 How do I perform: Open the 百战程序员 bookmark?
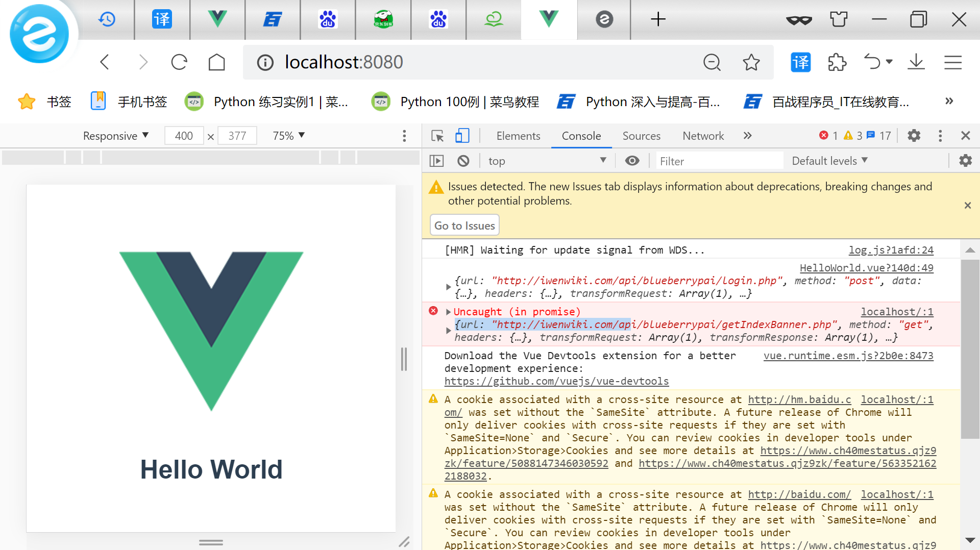826,102
